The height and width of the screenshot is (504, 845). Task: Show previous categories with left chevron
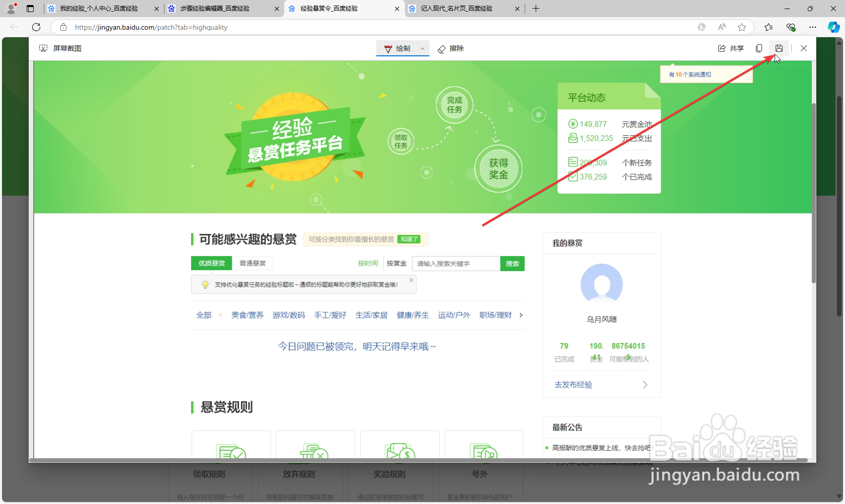tap(220, 315)
